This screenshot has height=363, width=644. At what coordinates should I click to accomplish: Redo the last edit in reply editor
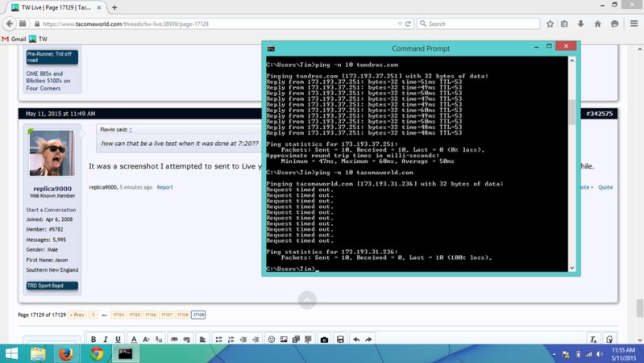(x=368, y=339)
